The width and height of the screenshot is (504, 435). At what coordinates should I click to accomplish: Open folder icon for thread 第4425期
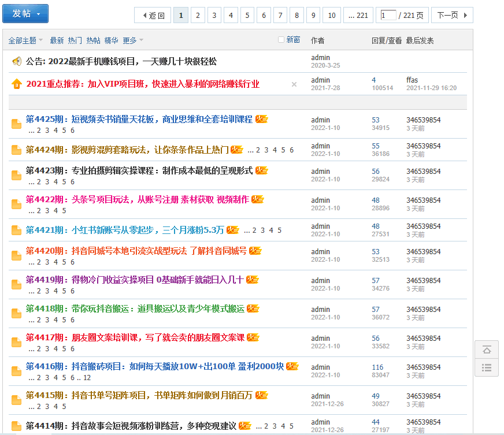pos(16,124)
